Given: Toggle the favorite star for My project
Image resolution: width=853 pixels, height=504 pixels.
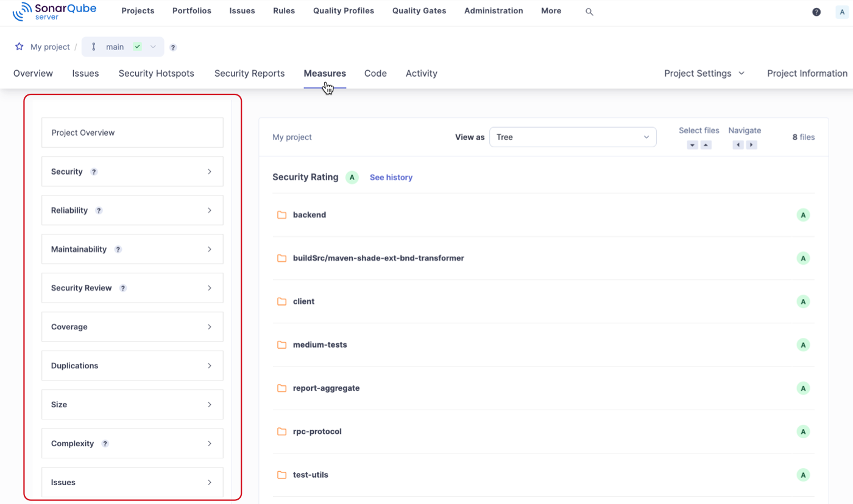Looking at the screenshot, I should click(x=19, y=47).
